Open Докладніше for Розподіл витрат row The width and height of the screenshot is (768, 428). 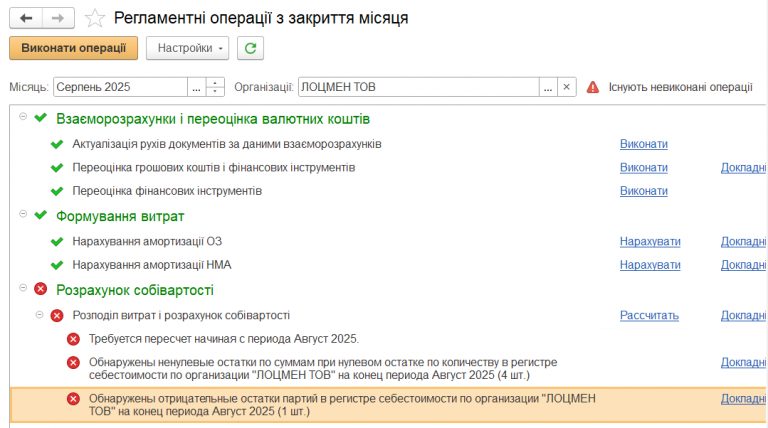(x=744, y=315)
